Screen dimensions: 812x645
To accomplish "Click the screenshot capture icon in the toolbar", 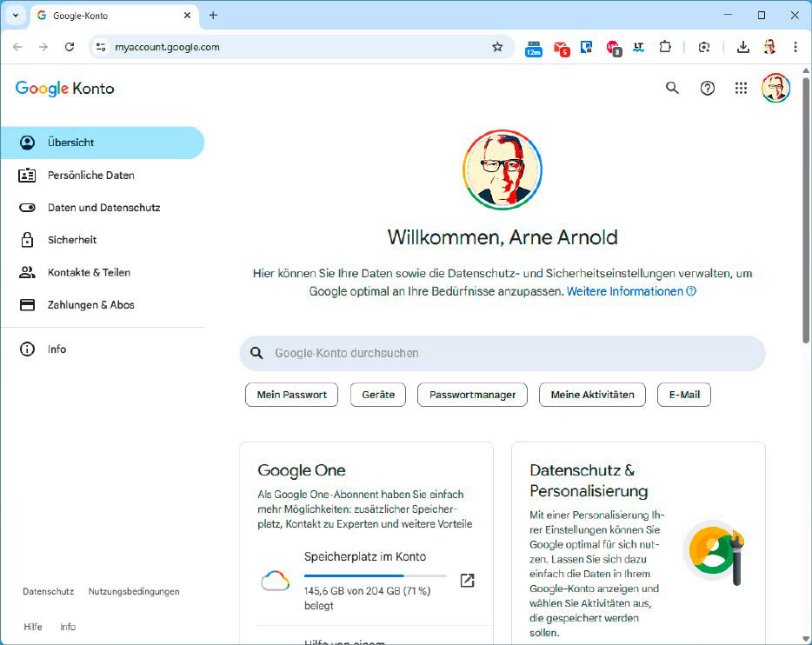I will click(x=704, y=48).
